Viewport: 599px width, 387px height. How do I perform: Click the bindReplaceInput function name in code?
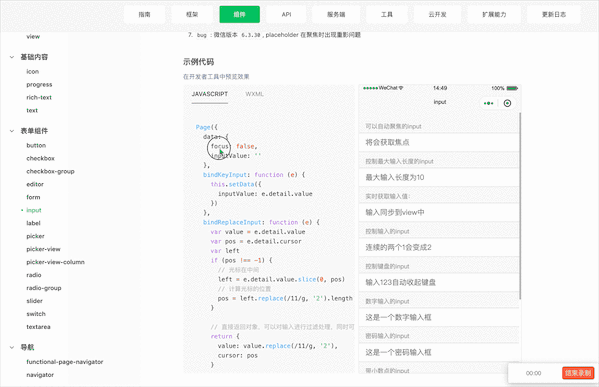232,222
